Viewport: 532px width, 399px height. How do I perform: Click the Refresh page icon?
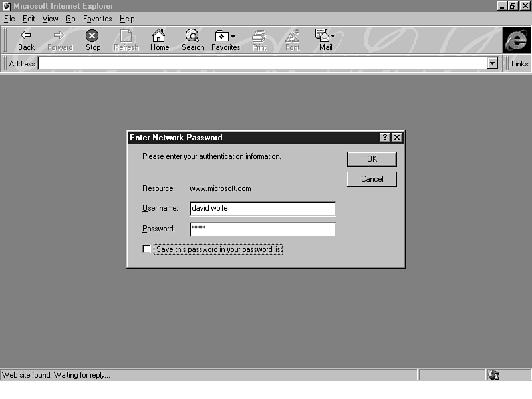coord(126,35)
